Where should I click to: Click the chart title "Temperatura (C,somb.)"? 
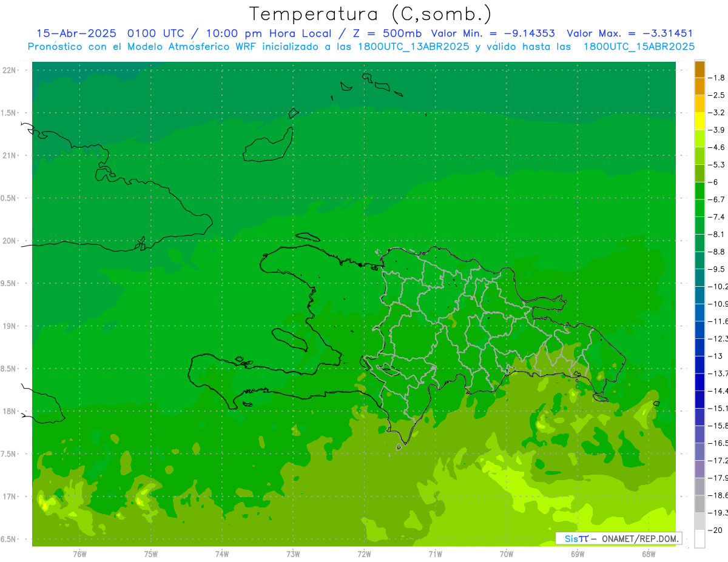coord(371,14)
